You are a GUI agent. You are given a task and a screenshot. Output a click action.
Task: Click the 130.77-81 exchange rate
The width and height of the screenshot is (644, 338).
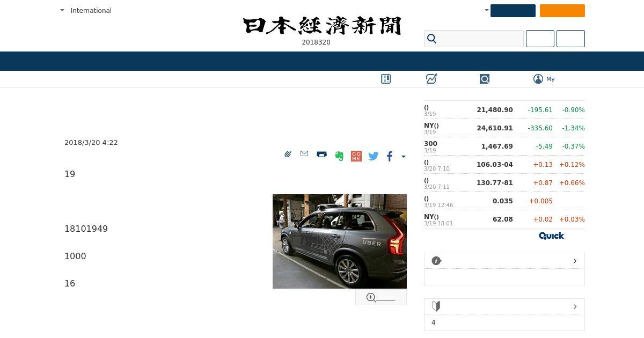495,182
